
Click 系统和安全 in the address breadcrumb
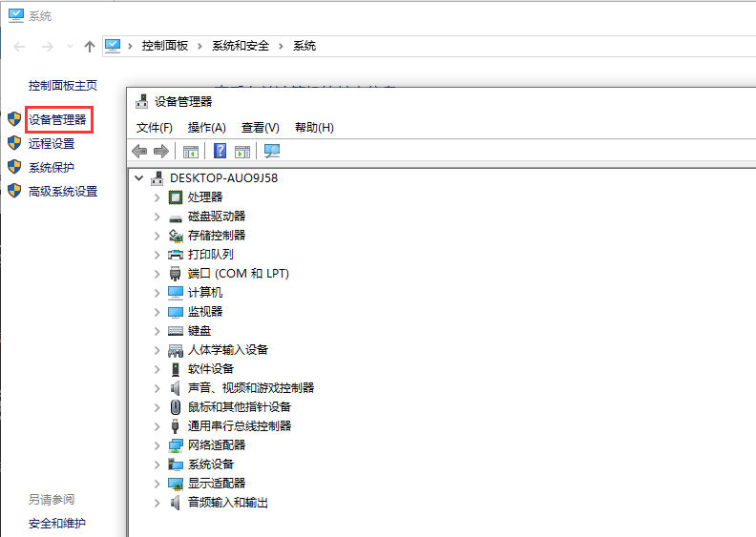[241, 46]
